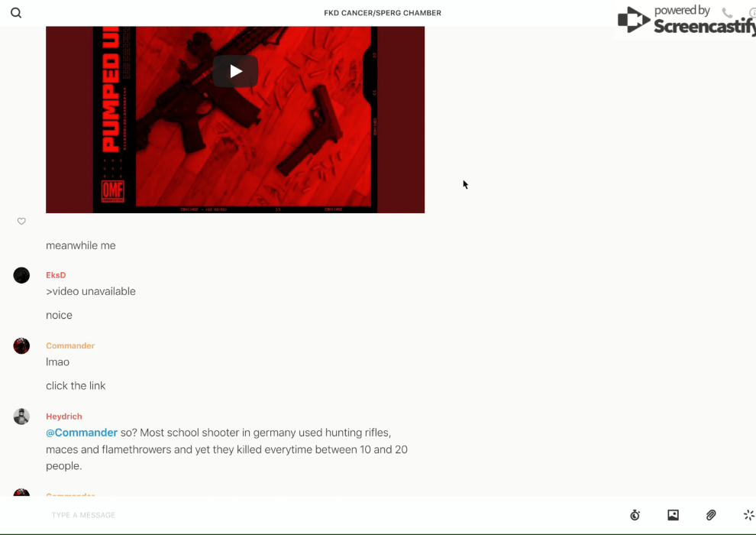Click the Heydrich sender name
The width and height of the screenshot is (756, 535).
click(x=63, y=417)
